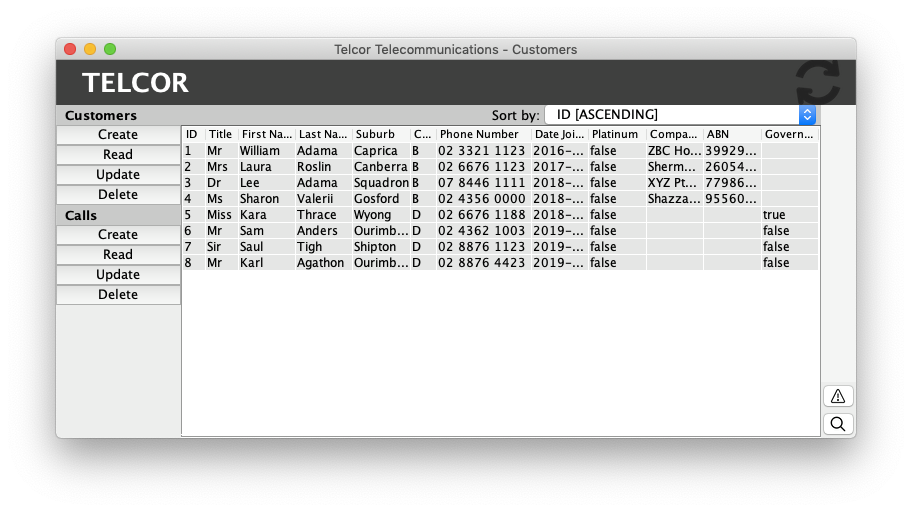The width and height of the screenshot is (912, 512).
Task: Click Update under the Customers section
Action: (x=118, y=174)
